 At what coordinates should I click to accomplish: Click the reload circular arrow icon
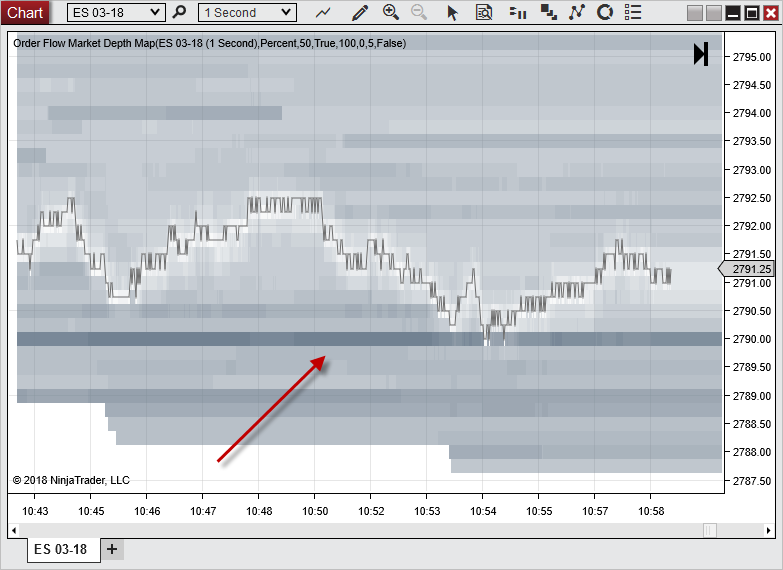605,12
